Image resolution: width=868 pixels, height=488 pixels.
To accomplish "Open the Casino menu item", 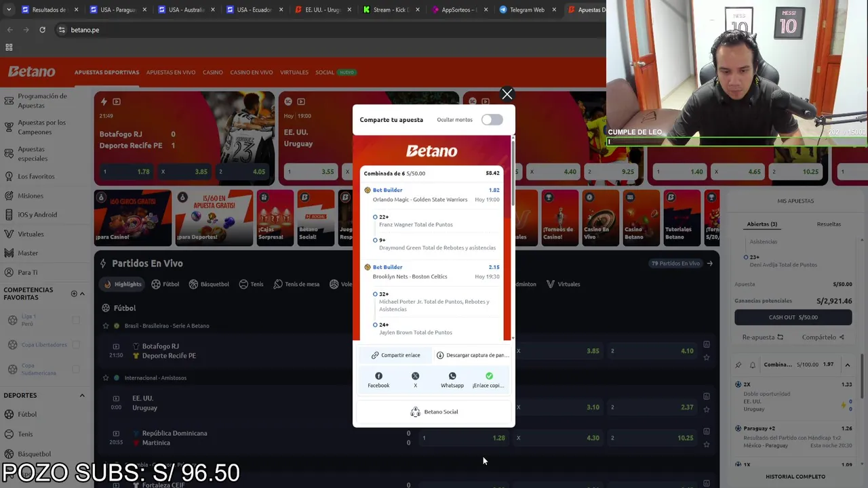I will 212,73.
